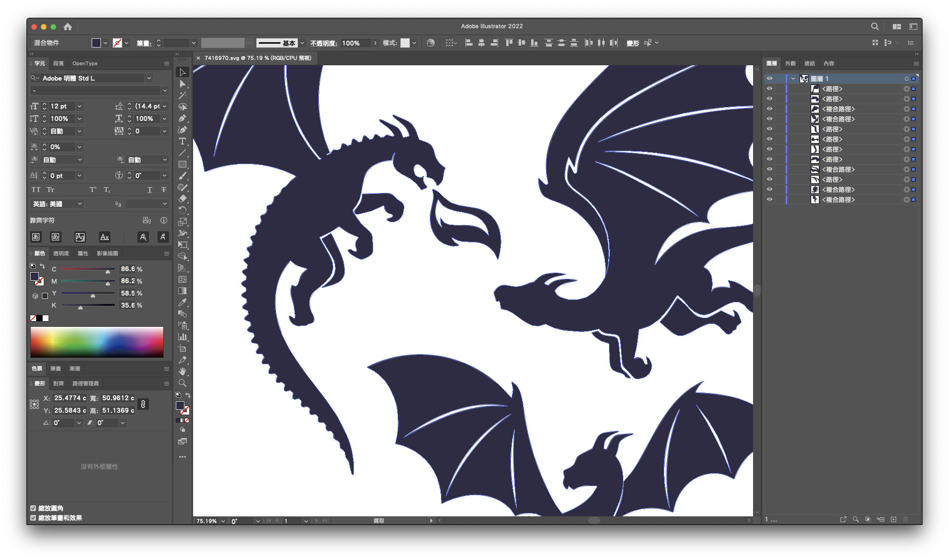This screenshot has height=560, width=949.
Task: Select the Hand tool
Action: (x=182, y=371)
